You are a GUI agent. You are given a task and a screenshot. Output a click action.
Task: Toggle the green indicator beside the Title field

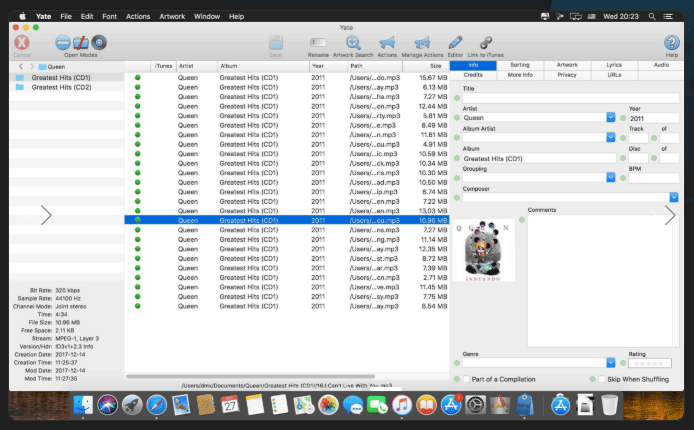[457, 98]
